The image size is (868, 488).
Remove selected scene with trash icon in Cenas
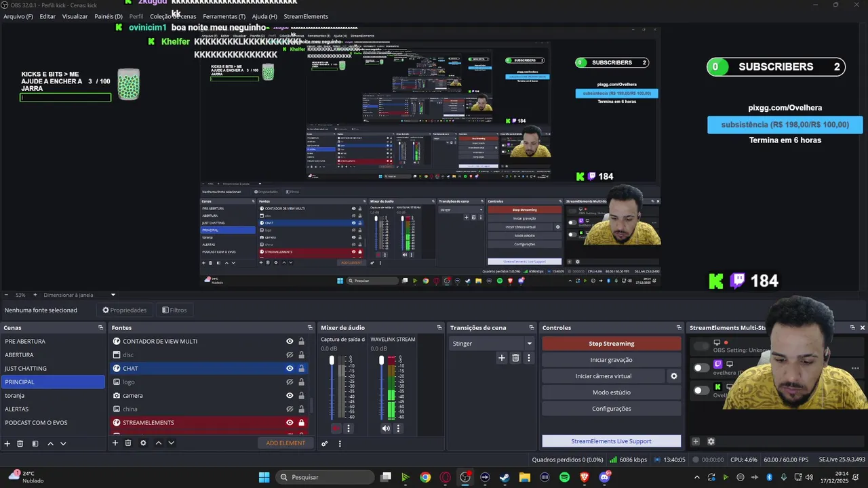click(20, 443)
